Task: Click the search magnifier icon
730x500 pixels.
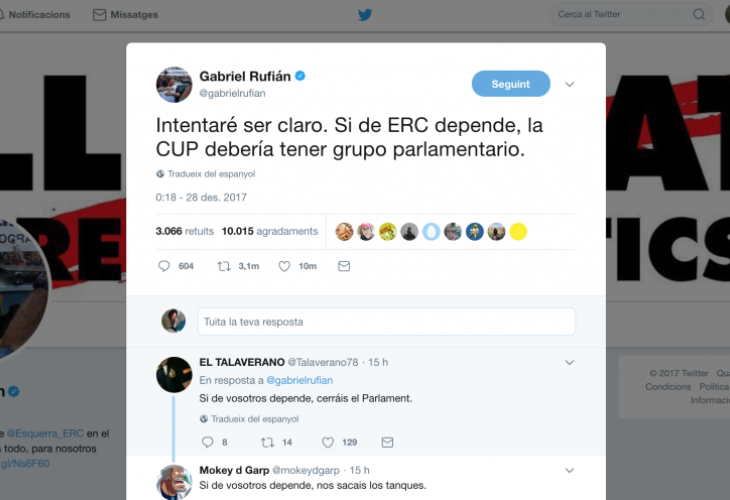Action: (699, 14)
